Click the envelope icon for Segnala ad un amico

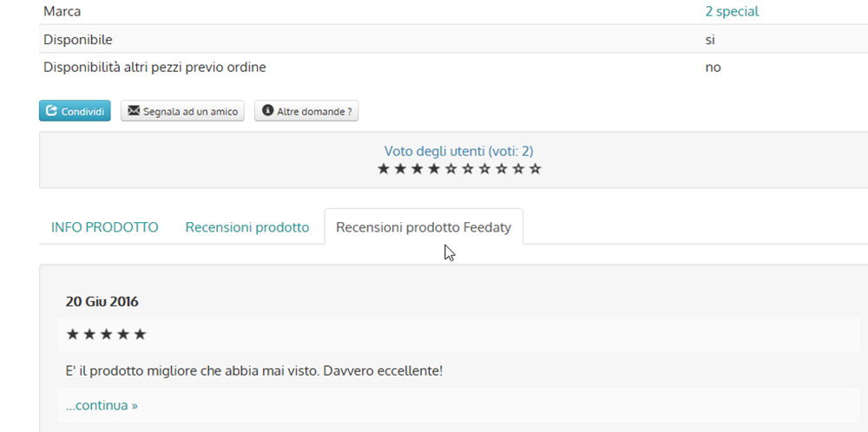[x=134, y=111]
